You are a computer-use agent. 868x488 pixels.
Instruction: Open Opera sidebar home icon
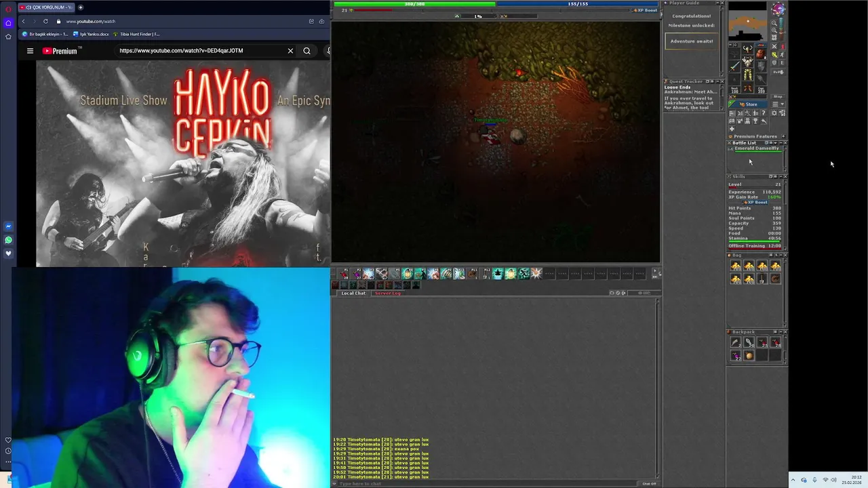(x=8, y=22)
